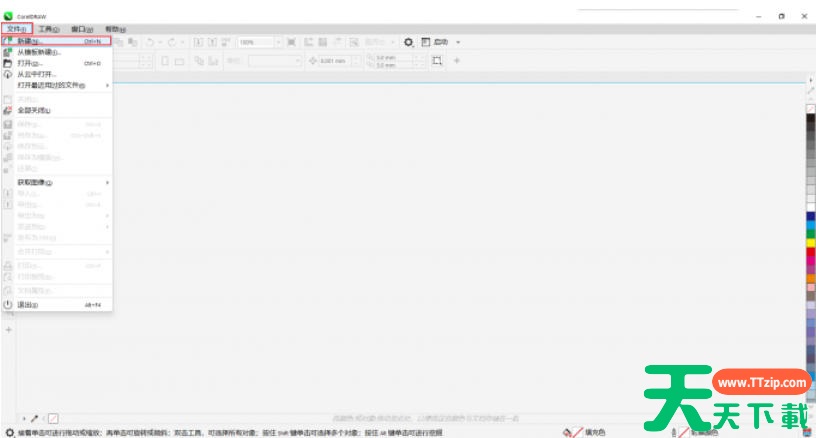This screenshot has width=816, height=438.
Task: Click the welcome screen launch icon
Action: point(425,42)
